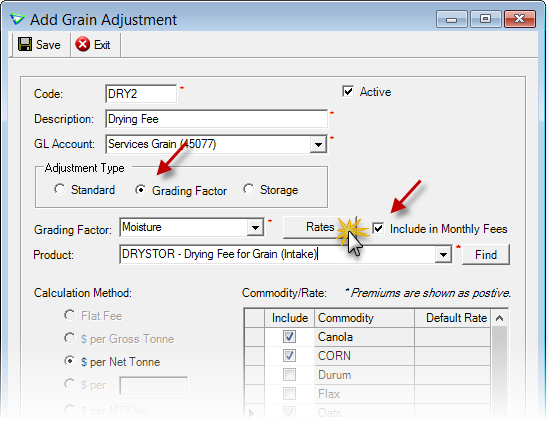
Task: Check the Durum include checkbox
Action: [x=289, y=375]
